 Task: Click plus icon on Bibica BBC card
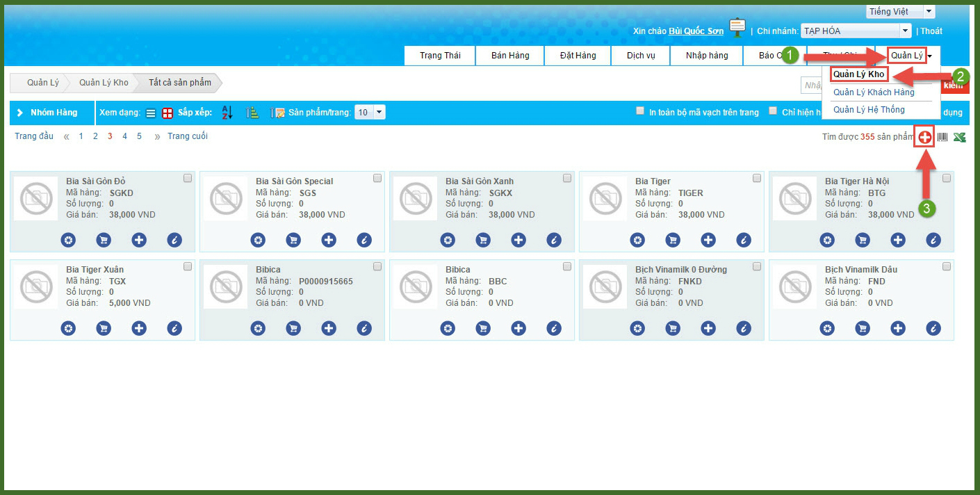[518, 329]
